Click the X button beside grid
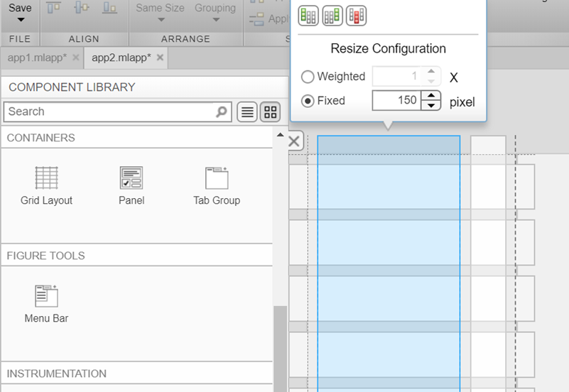The height and width of the screenshot is (392, 569). 294,141
